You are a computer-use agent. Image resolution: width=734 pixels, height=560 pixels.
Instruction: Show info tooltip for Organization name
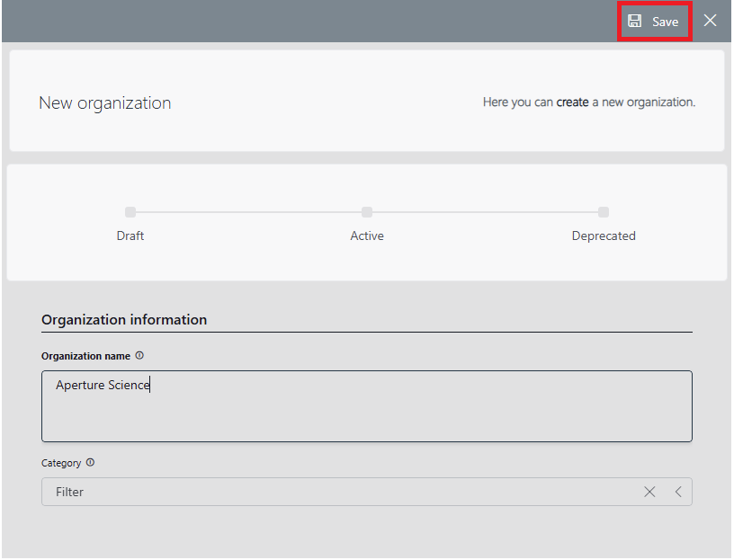tap(139, 356)
